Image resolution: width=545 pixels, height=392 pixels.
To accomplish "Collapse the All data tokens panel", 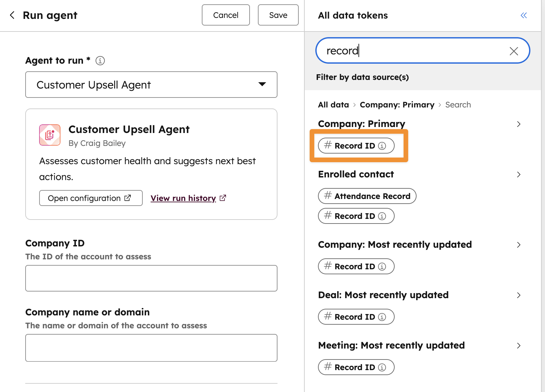I will [524, 15].
